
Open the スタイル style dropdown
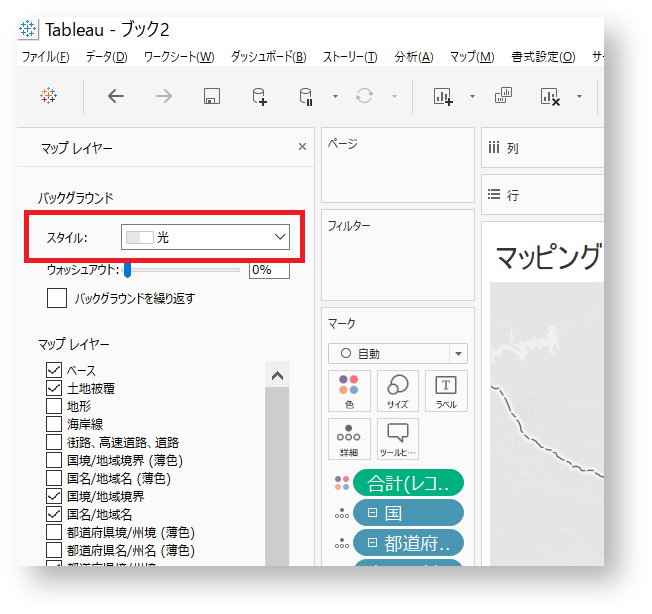pos(205,237)
